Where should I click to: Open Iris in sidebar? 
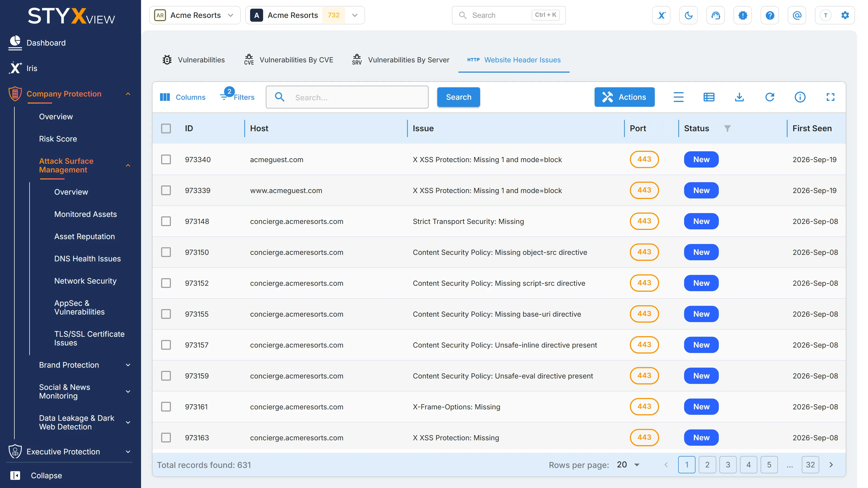click(x=32, y=68)
